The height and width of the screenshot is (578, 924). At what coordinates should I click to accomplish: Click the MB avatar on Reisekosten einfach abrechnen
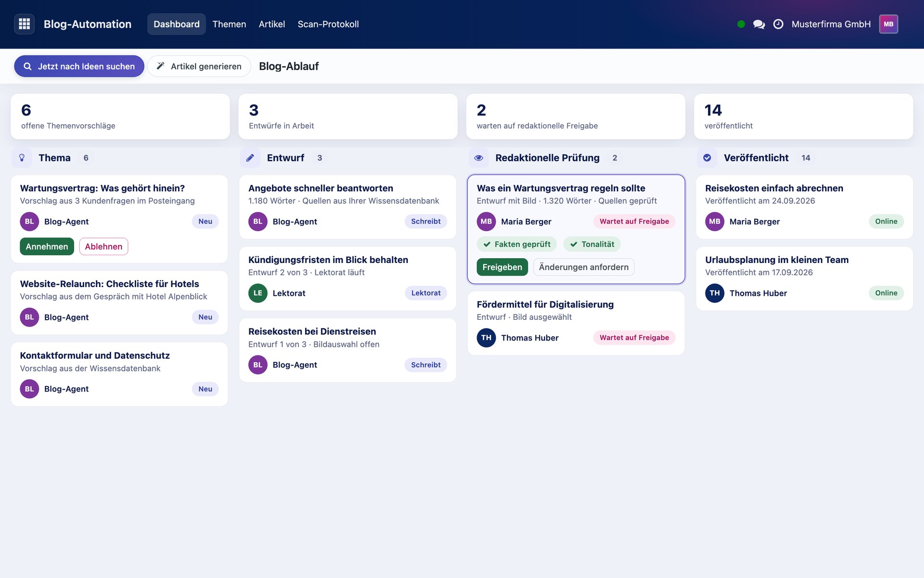coord(715,222)
